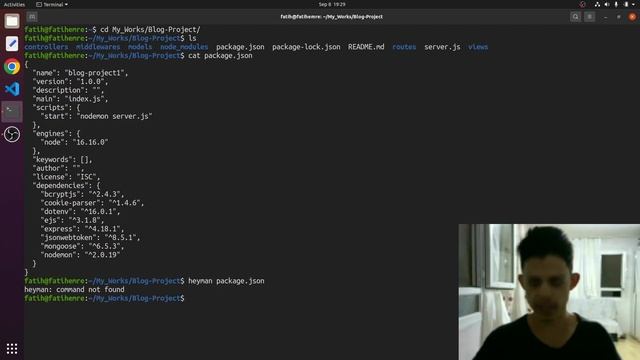Click the 'routes' directory name
Viewport: 640px width, 360px height.
[404, 47]
